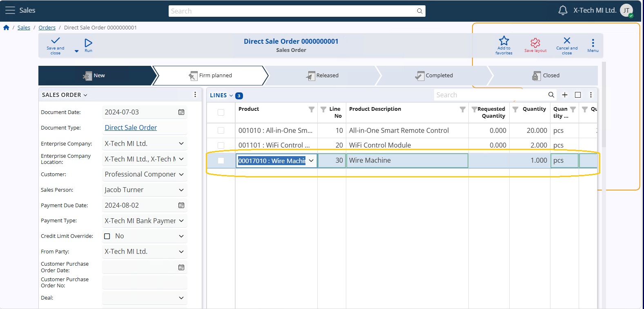Filter the Quantity unit column

click(573, 109)
